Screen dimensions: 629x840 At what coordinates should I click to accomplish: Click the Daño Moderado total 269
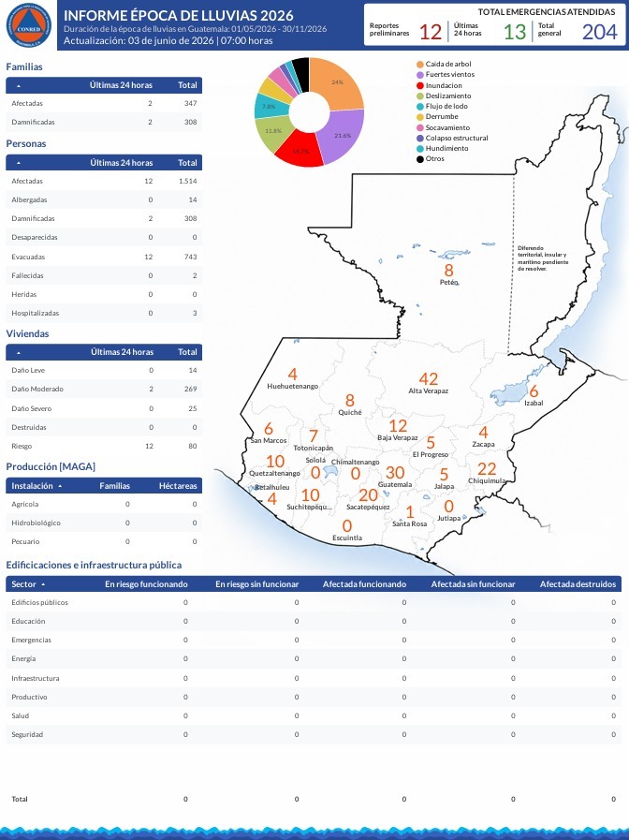[191, 389]
